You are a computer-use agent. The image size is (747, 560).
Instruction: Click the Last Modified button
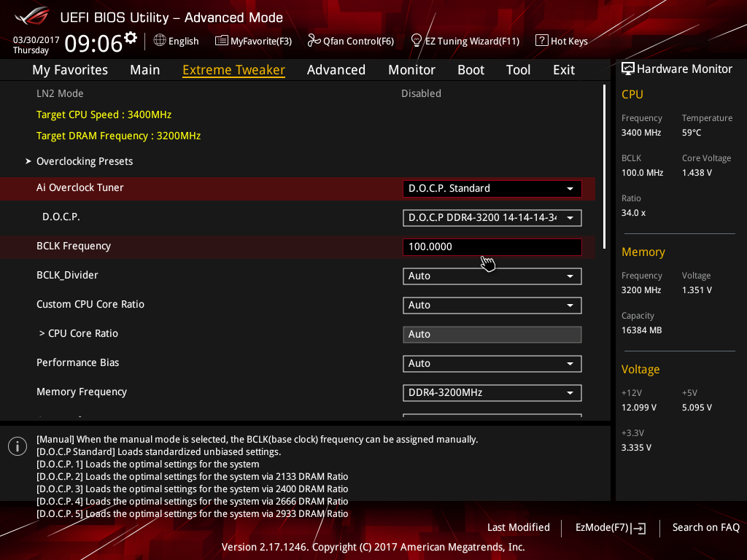(518, 527)
